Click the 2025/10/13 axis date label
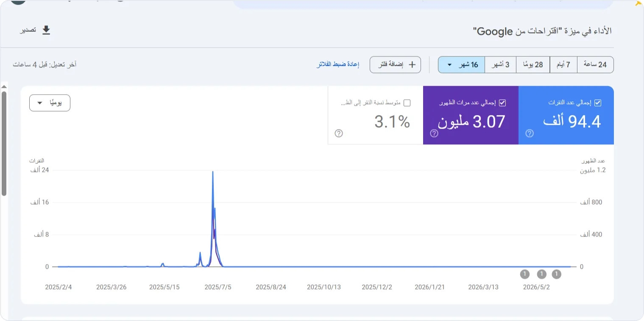The image size is (644, 321). click(324, 287)
